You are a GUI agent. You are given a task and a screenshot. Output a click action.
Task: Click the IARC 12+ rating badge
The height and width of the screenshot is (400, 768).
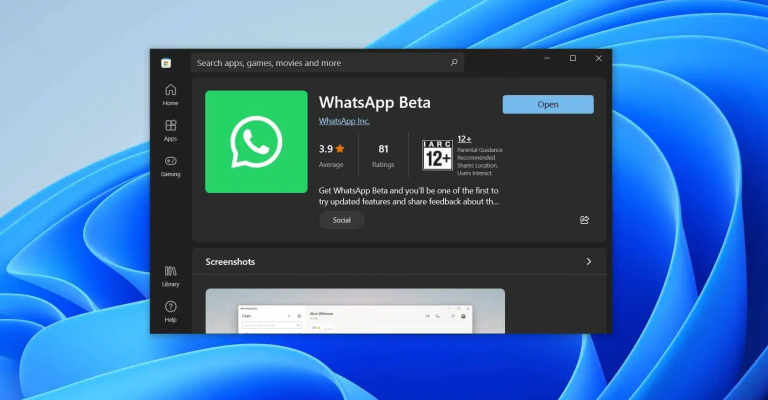coord(437,155)
